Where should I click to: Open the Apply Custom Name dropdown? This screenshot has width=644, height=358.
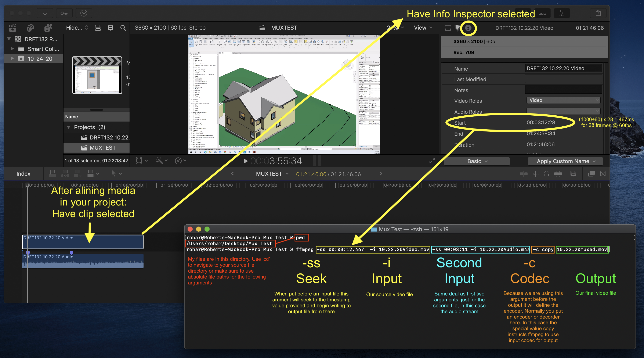point(565,161)
